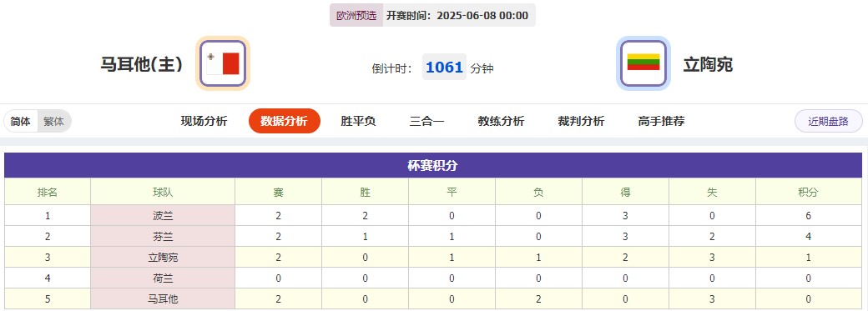The height and width of the screenshot is (311, 868).
Task: Click team 波兰 in standings
Action: click(163, 216)
